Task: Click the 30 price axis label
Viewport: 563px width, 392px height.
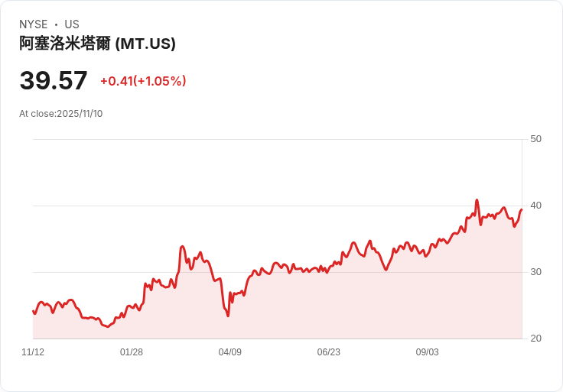Action: (x=535, y=272)
